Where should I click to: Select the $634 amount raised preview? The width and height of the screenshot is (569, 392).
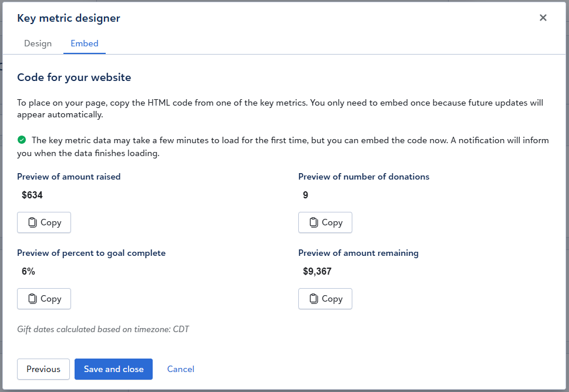[x=32, y=195]
